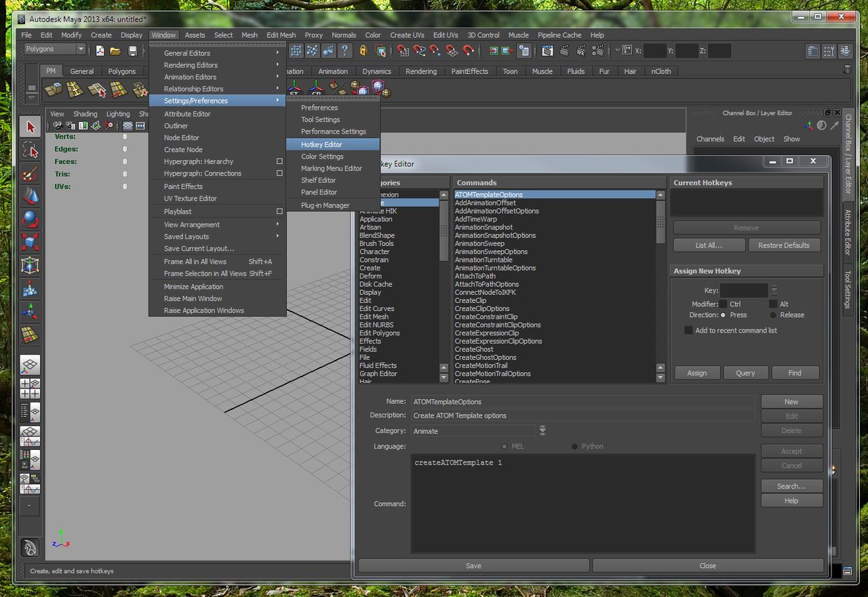Enable the Alt modifier checkbox
This screenshot has height=597, width=868.
773,304
